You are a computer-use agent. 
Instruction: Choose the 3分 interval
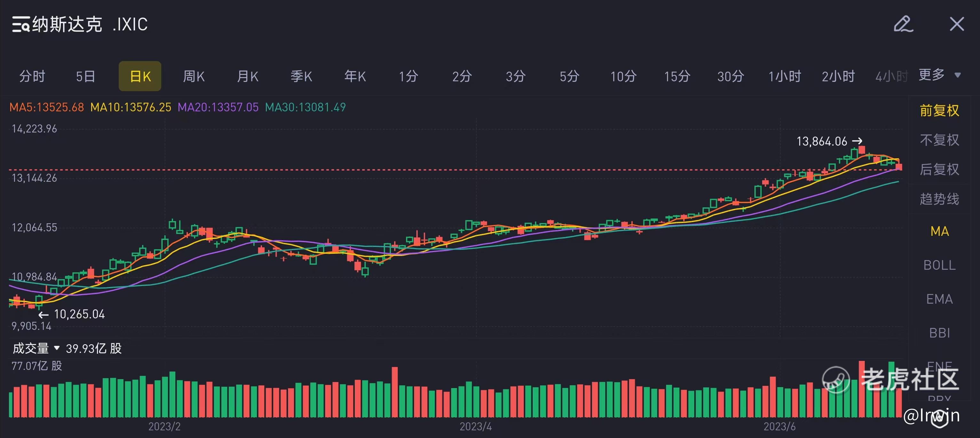click(x=516, y=76)
